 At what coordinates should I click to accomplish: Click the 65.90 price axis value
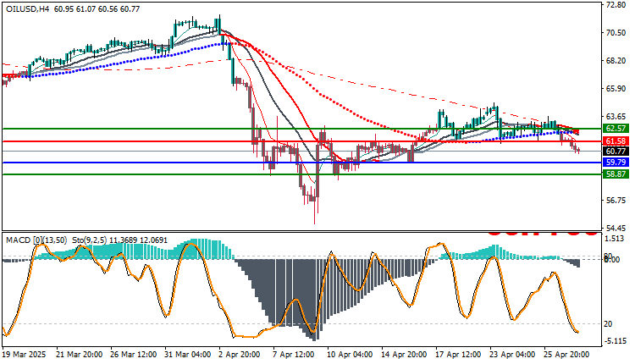[616, 89]
